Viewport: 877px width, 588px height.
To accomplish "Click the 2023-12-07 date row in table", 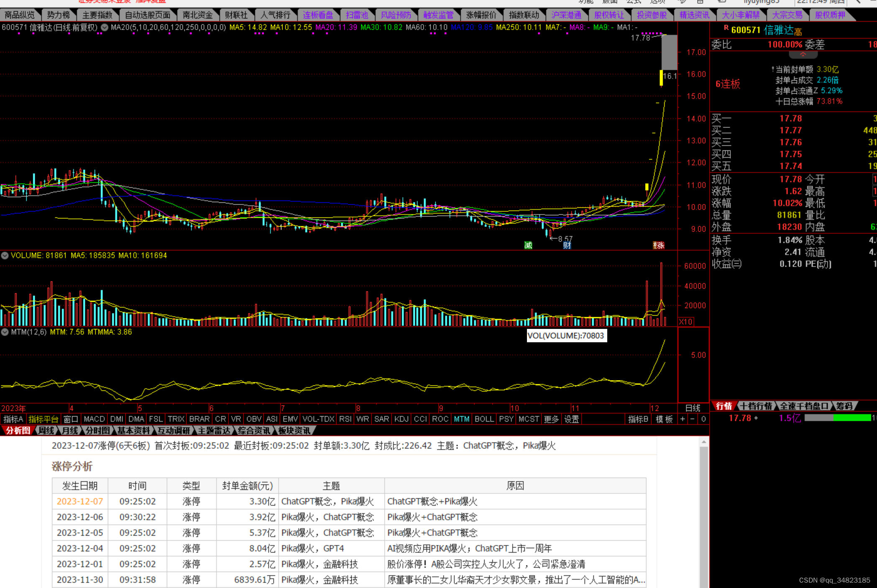I will point(80,501).
